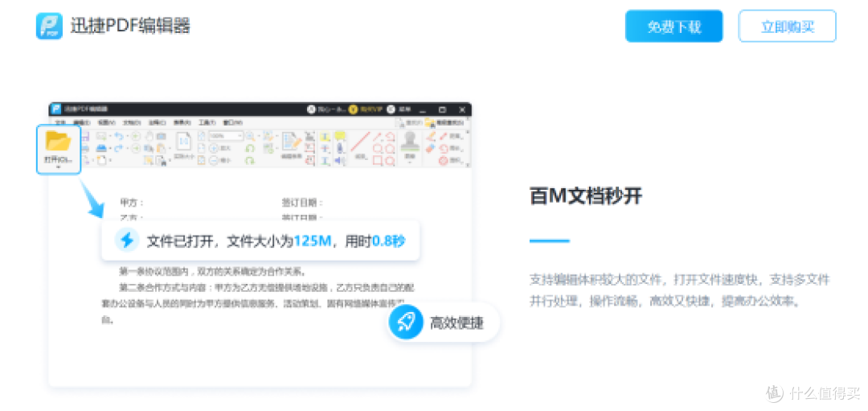
Task: Click the 免费下载 button
Action: pyautogui.click(x=674, y=26)
